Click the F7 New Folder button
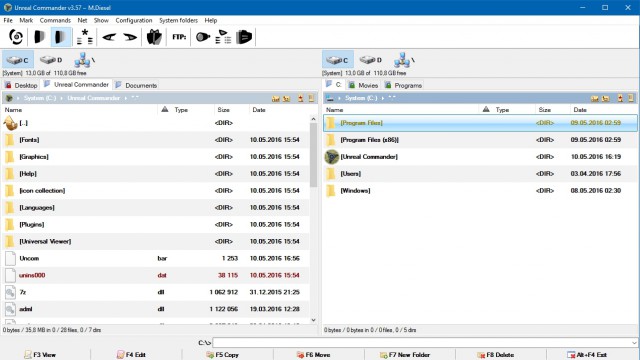The image size is (640, 360). click(405, 355)
